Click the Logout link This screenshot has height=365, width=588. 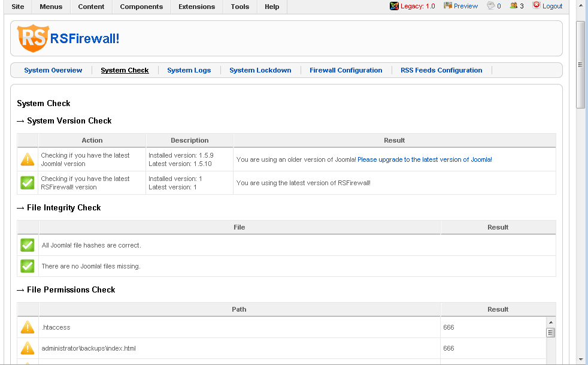553,6
